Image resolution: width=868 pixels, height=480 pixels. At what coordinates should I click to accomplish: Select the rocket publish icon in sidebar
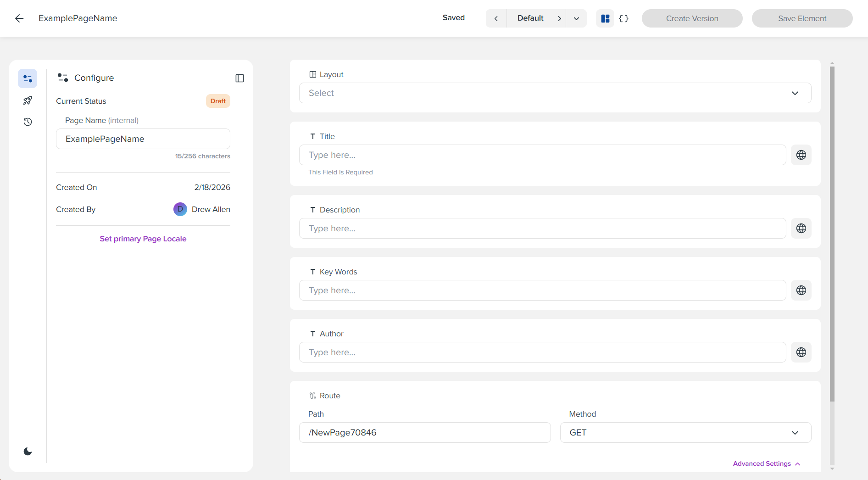[28, 100]
